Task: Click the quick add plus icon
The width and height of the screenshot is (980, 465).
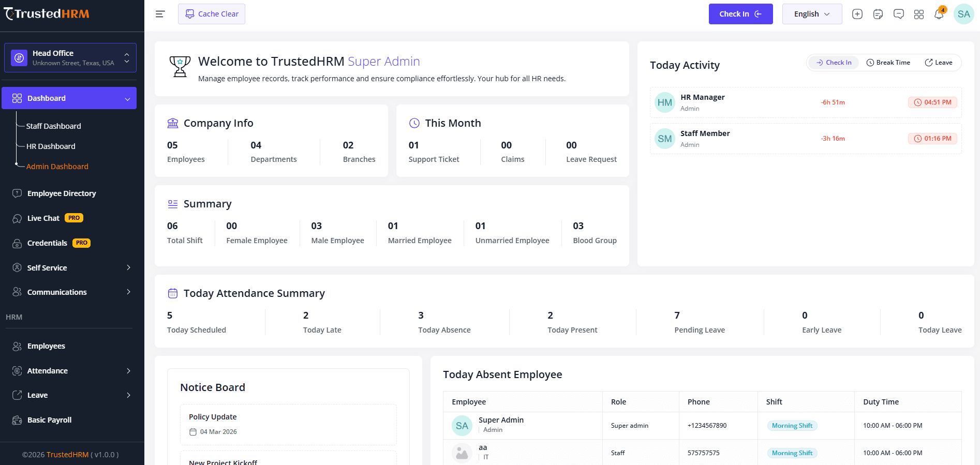Action: point(857,14)
